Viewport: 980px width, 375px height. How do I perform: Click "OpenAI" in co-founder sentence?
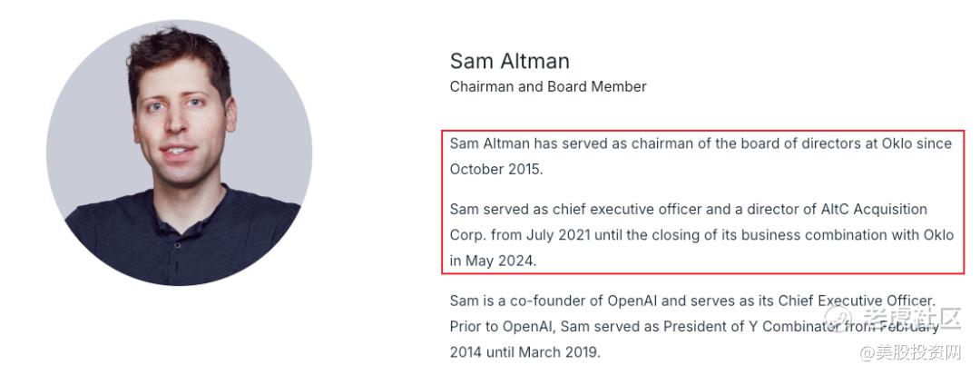(632, 301)
